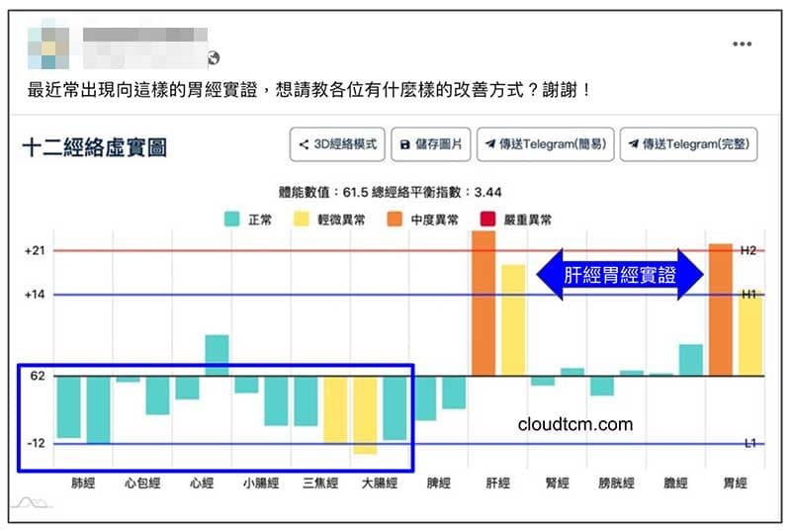Click the cloudtcm.com watermark text

574,424
